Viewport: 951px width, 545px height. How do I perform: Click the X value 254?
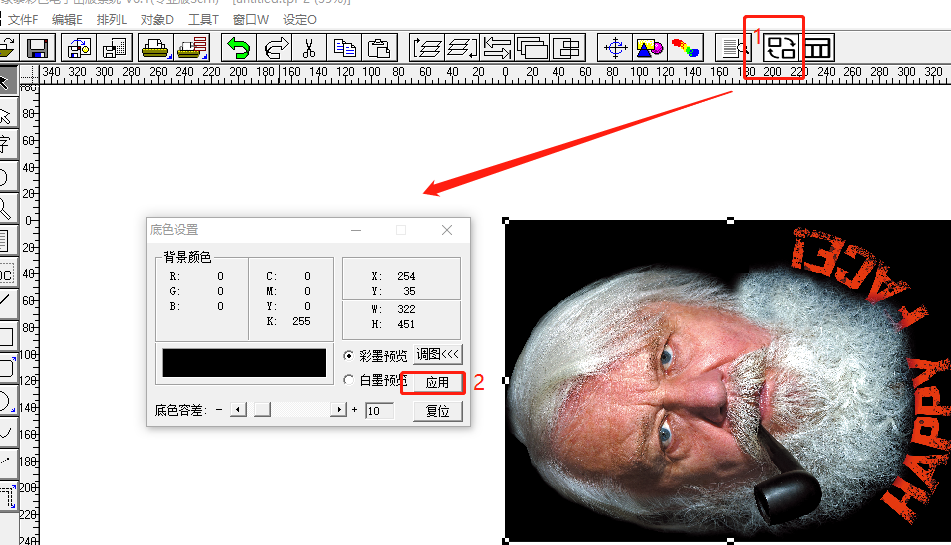[406, 276]
